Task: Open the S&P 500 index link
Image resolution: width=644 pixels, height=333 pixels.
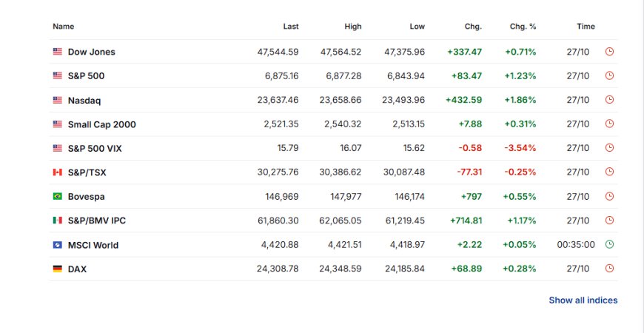Action: tap(87, 76)
